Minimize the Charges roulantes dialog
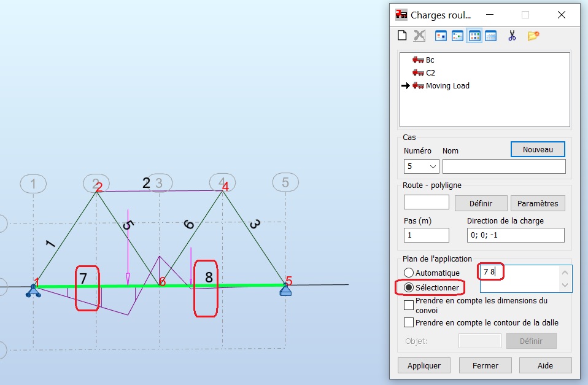588x385 pixels. (490, 15)
